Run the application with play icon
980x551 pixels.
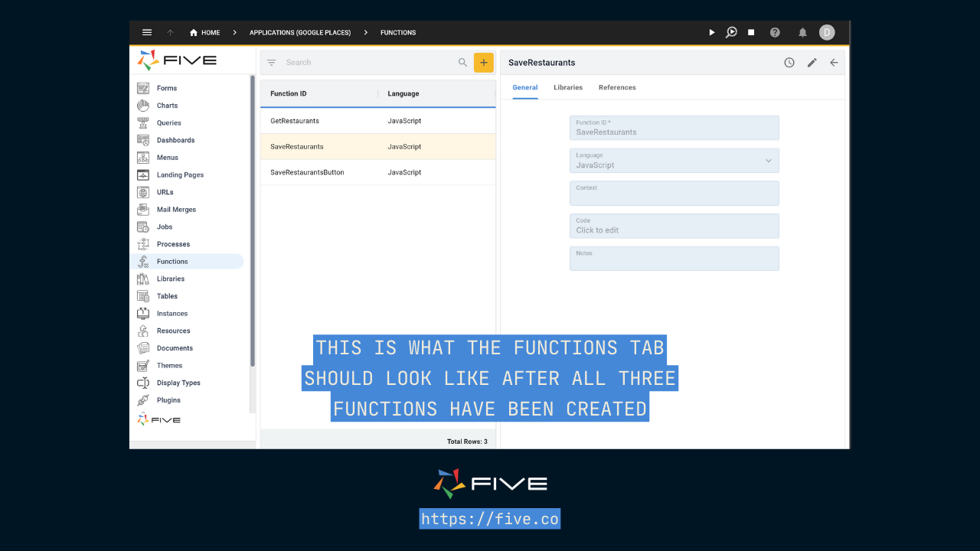click(x=711, y=32)
